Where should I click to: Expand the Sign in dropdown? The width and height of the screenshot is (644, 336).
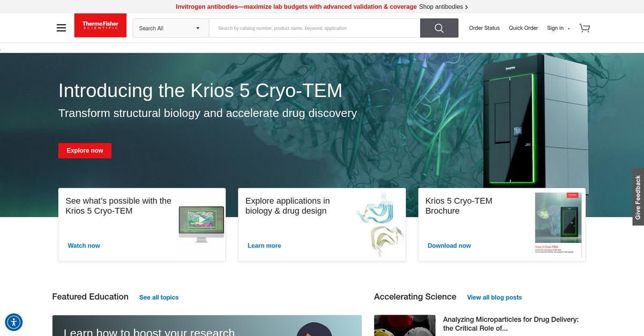point(558,28)
